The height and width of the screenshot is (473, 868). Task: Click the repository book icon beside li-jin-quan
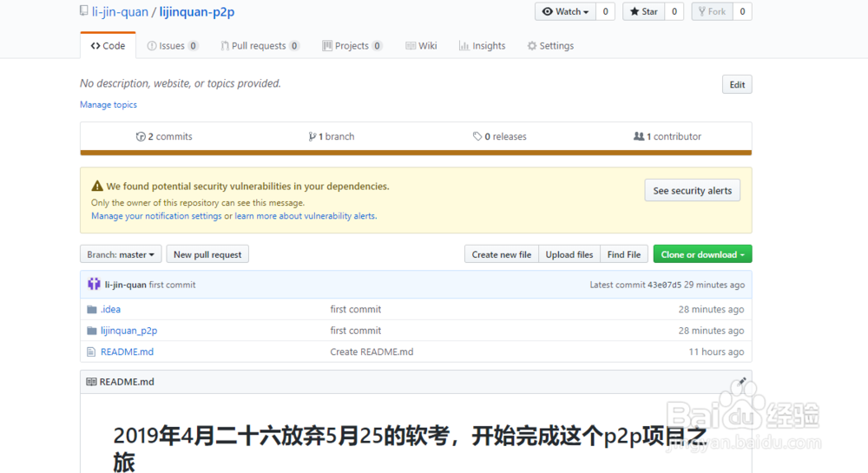point(83,10)
